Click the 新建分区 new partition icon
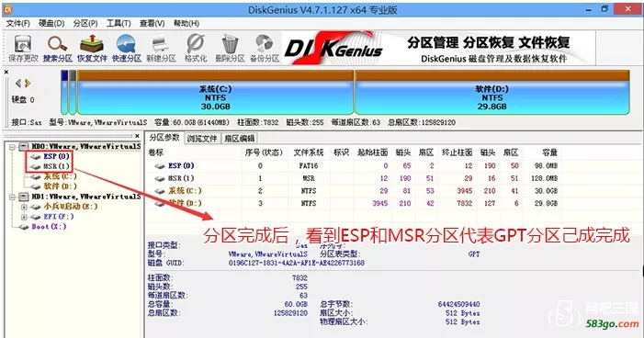Viewport: 644px width, 338px height. click(161, 49)
